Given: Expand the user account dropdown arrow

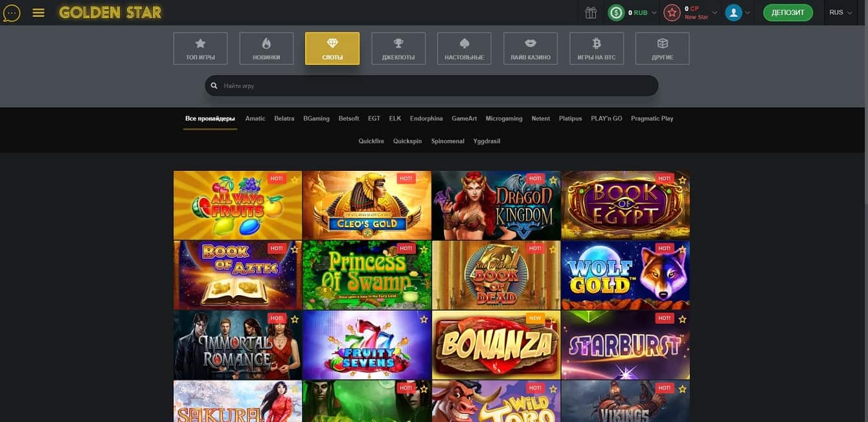Looking at the screenshot, I should pyautogui.click(x=748, y=12).
